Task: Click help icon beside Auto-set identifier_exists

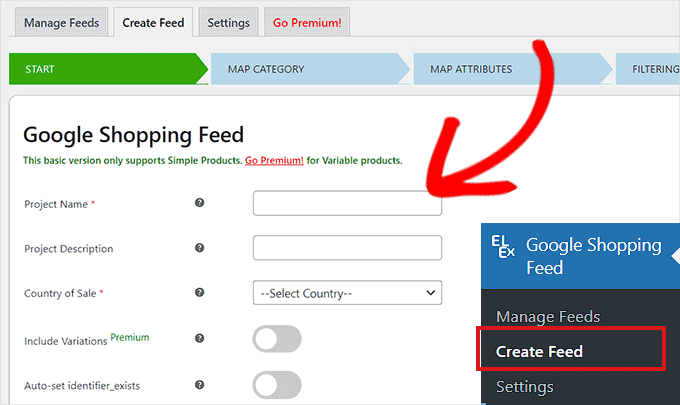Action: (199, 384)
